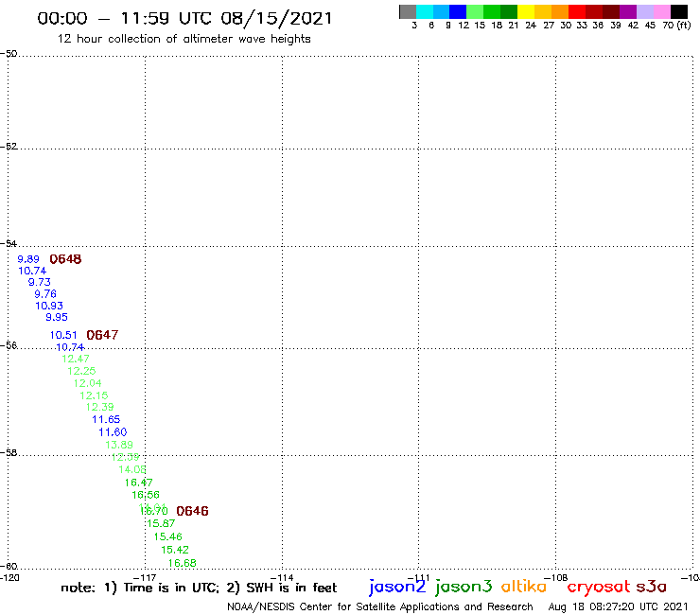
Task: Click the -52 latitude axis label
Action: point(9,146)
